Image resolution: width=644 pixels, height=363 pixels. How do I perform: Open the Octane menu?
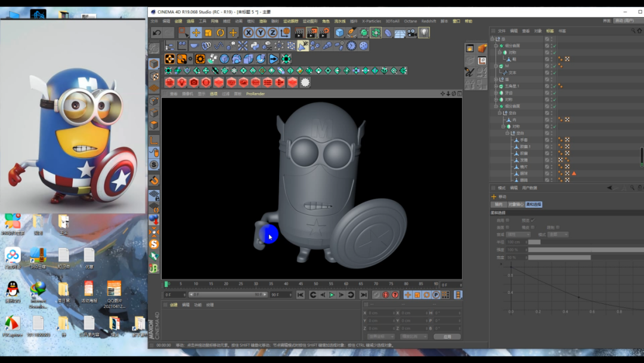point(410,21)
